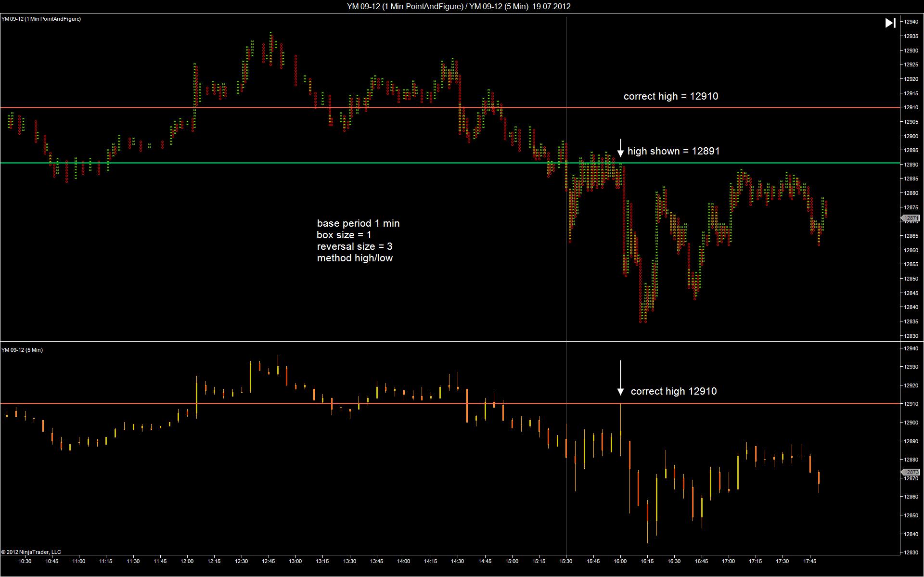The image size is (924, 577).
Task: Click the 12873 price marker in lower panel
Action: tap(911, 472)
